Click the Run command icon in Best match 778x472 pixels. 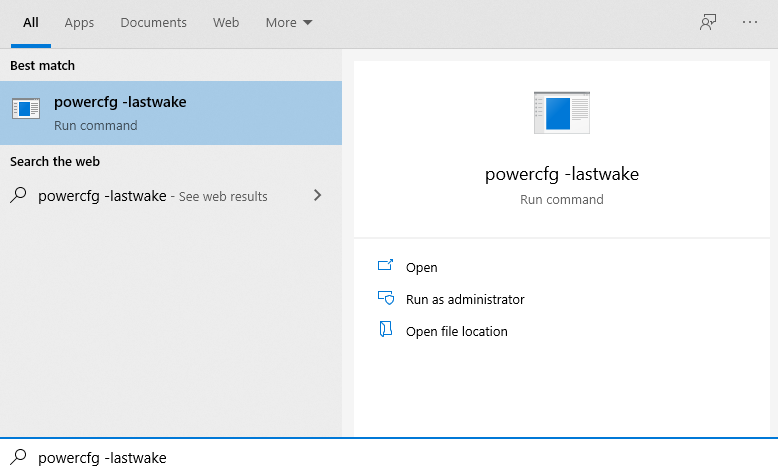pos(26,111)
